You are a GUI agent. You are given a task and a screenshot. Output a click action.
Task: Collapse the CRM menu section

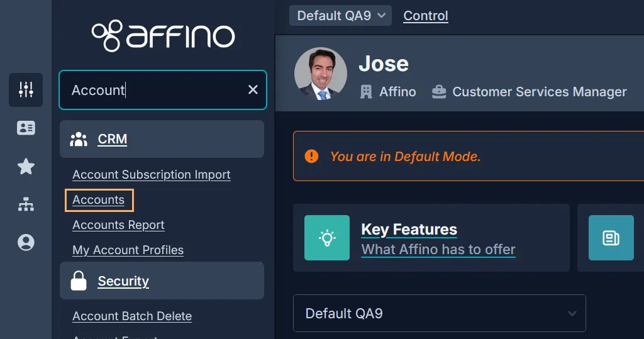pyautogui.click(x=113, y=140)
